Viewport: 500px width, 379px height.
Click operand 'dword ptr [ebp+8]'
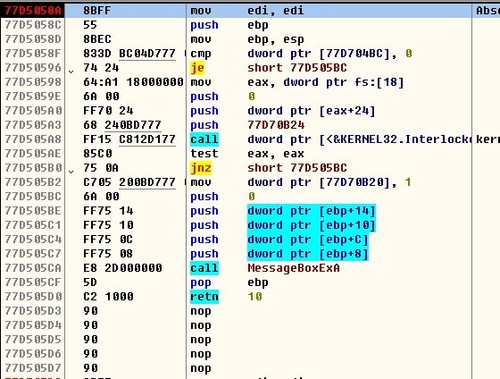tap(308, 254)
